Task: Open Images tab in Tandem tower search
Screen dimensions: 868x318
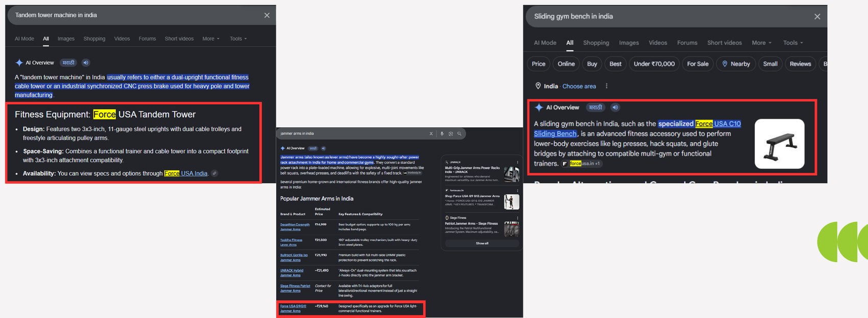Action: point(66,39)
